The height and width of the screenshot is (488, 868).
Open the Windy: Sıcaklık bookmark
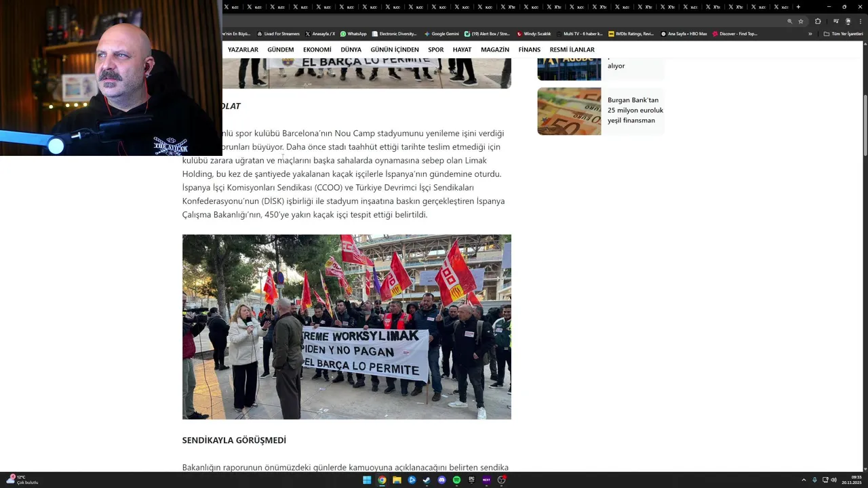click(534, 34)
